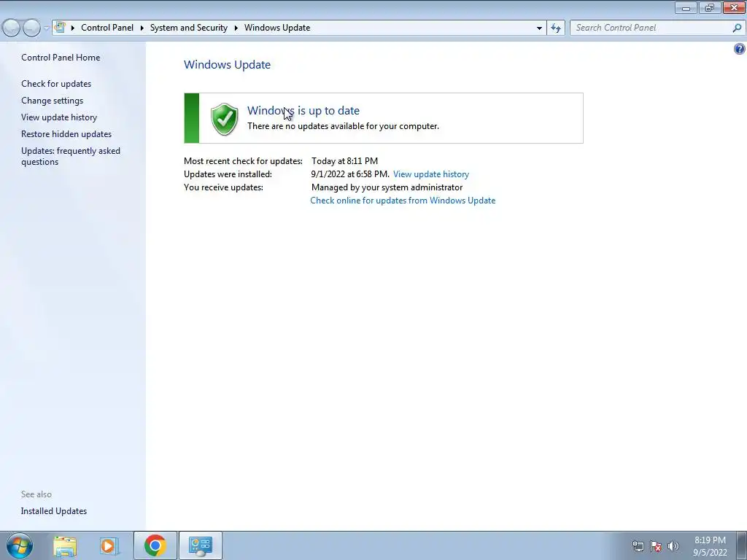Select Control Panel breadcrumb segment
The width and height of the screenshot is (747, 560).
[x=107, y=28]
